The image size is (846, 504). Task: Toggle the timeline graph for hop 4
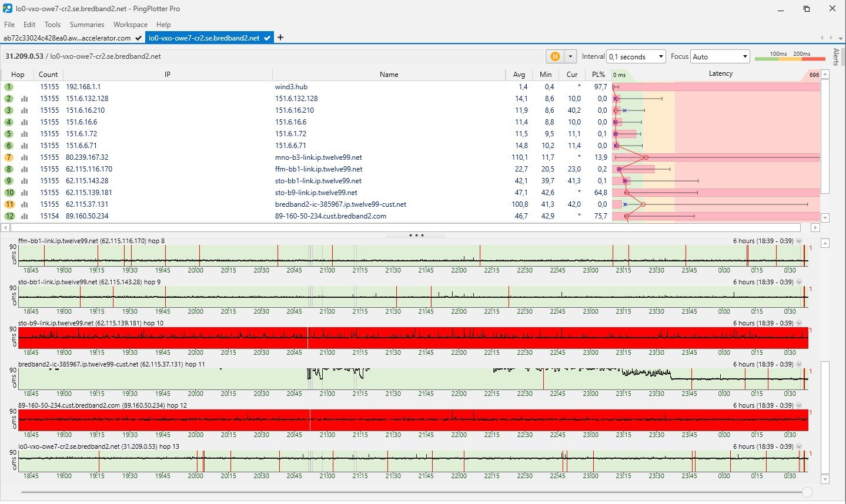pyautogui.click(x=25, y=122)
